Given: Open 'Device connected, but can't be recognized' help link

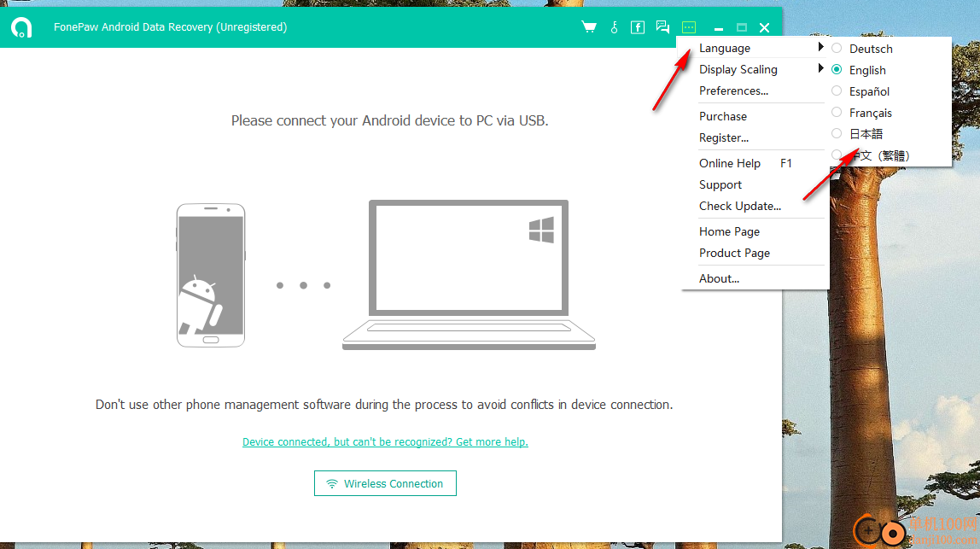Looking at the screenshot, I should [385, 442].
